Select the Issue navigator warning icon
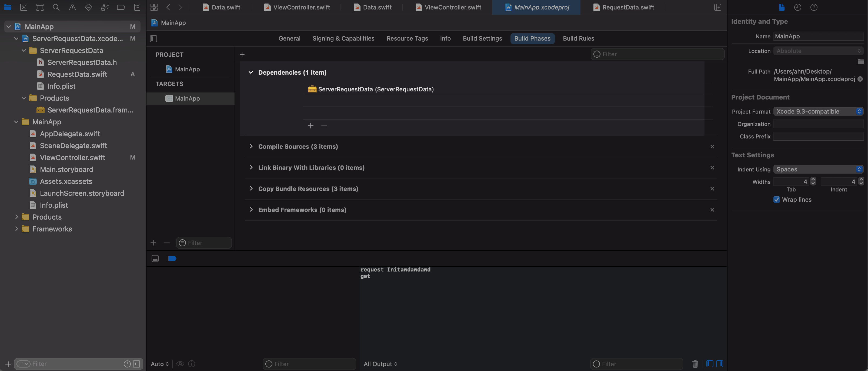Image resolution: width=868 pixels, height=371 pixels. click(72, 7)
